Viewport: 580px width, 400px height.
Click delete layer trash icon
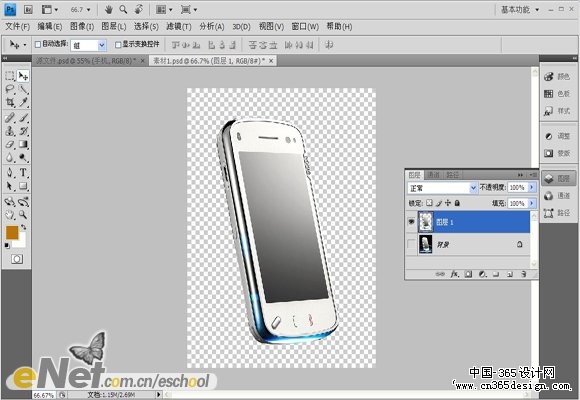pos(523,274)
